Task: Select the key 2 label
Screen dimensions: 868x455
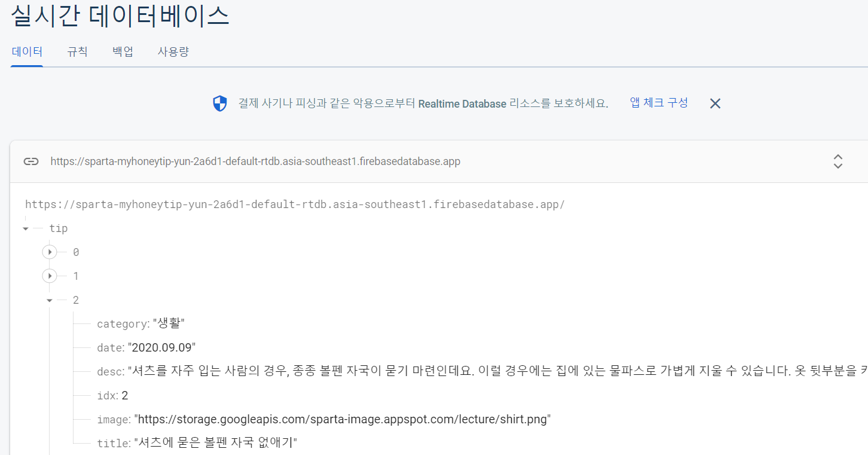Action: [x=76, y=300]
